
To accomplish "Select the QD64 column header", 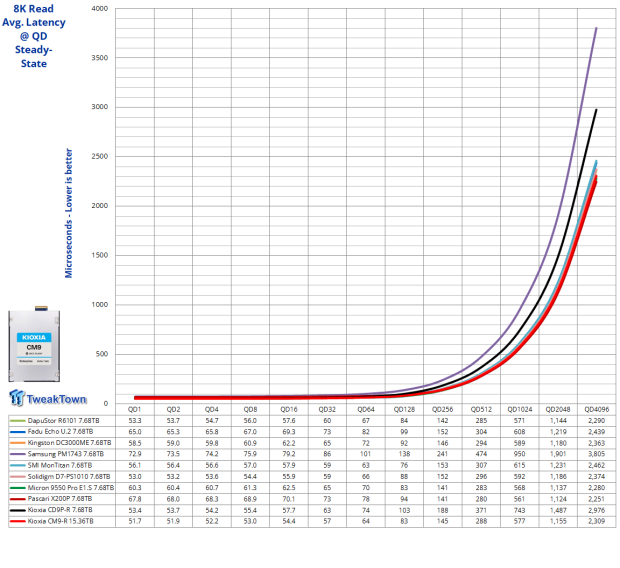I will 366,409.
